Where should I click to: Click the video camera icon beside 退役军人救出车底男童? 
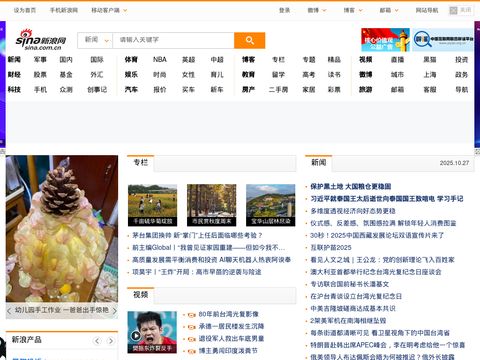click(x=191, y=339)
